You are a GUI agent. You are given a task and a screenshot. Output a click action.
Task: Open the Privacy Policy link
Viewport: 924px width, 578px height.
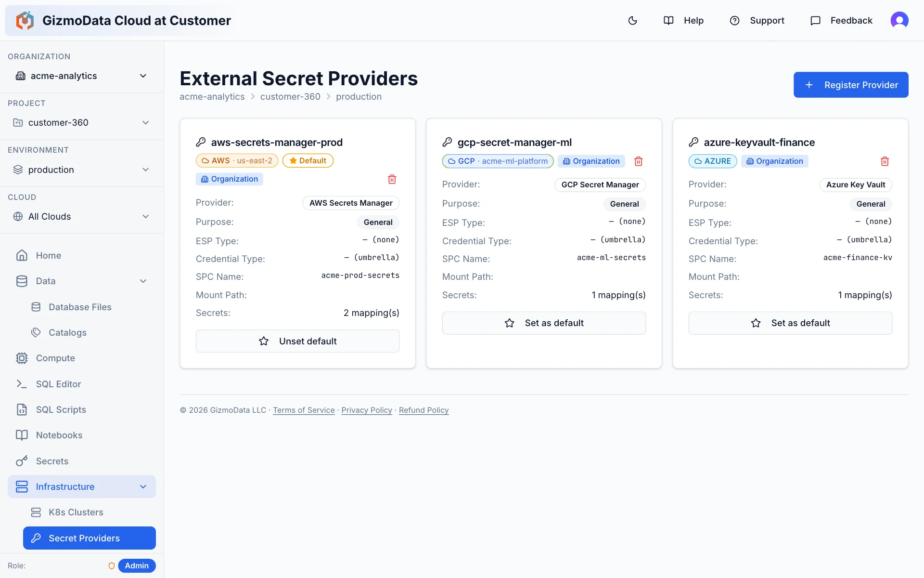tap(367, 410)
